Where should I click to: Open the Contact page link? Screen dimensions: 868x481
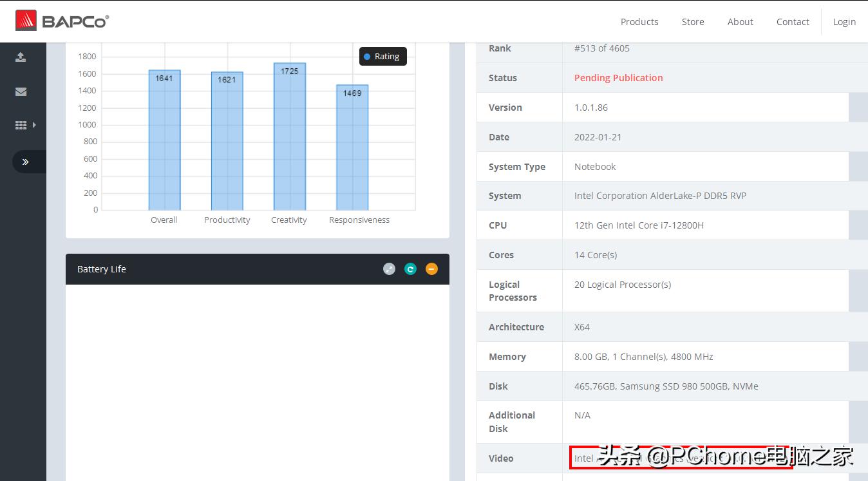pyautogui.click(x=792, y=21)
